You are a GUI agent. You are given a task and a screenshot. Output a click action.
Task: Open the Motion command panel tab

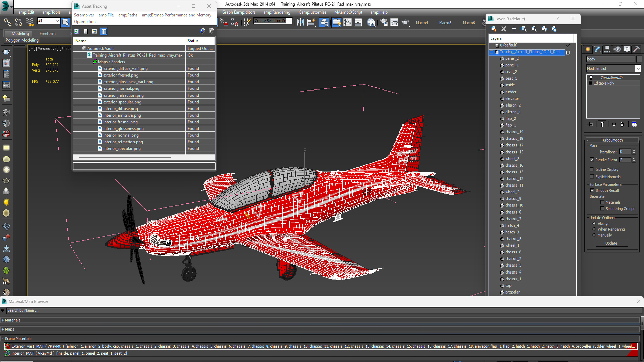[617, 49]
